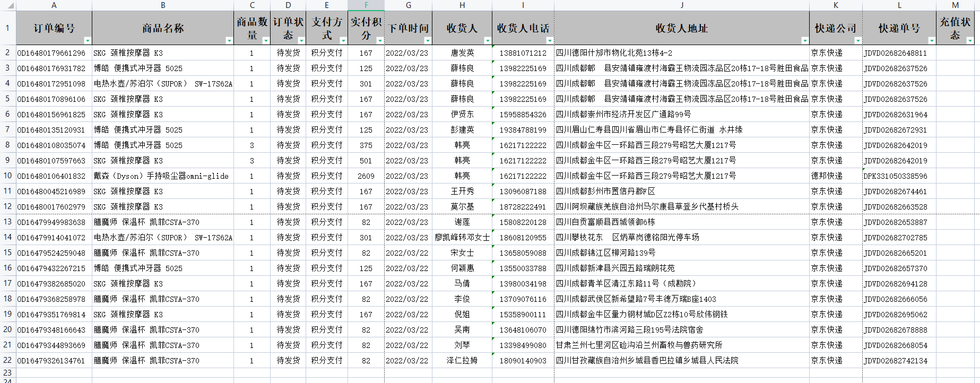
Task: Select cell with order OD16479326134761
Action: click(54, 361)
